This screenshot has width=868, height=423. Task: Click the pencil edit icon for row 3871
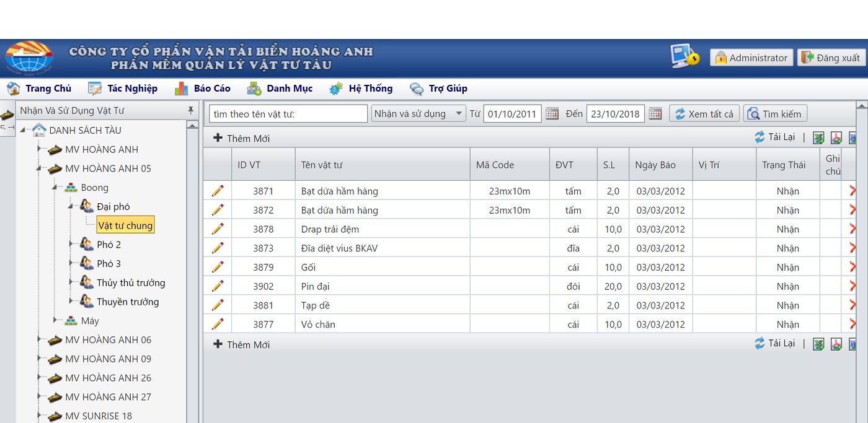[x=218, y=191]
